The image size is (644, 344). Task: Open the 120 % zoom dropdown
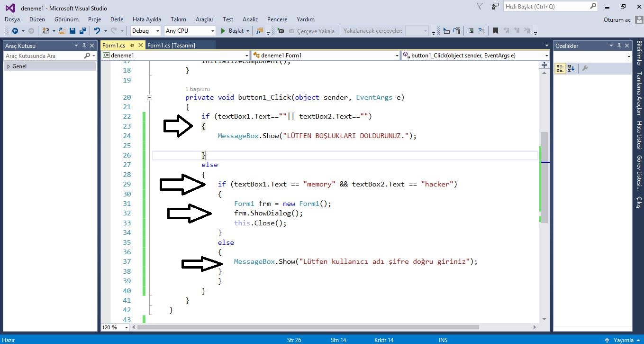pos(126,327)
